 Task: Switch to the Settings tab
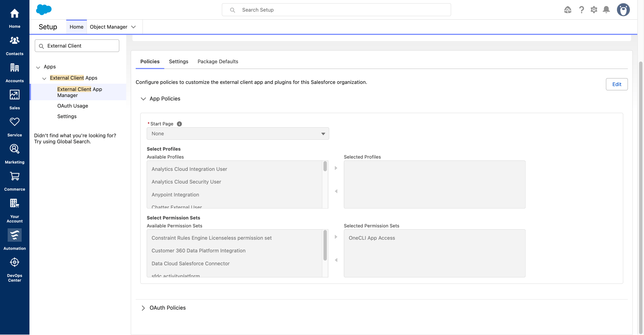[178, 62]
